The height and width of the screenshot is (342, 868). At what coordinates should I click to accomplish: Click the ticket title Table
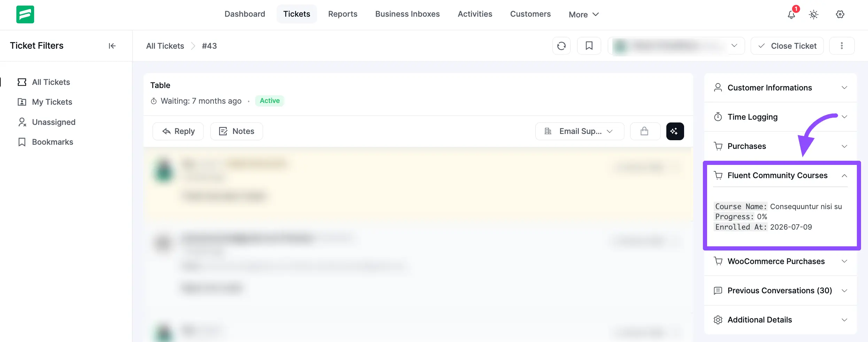point(160,85)
